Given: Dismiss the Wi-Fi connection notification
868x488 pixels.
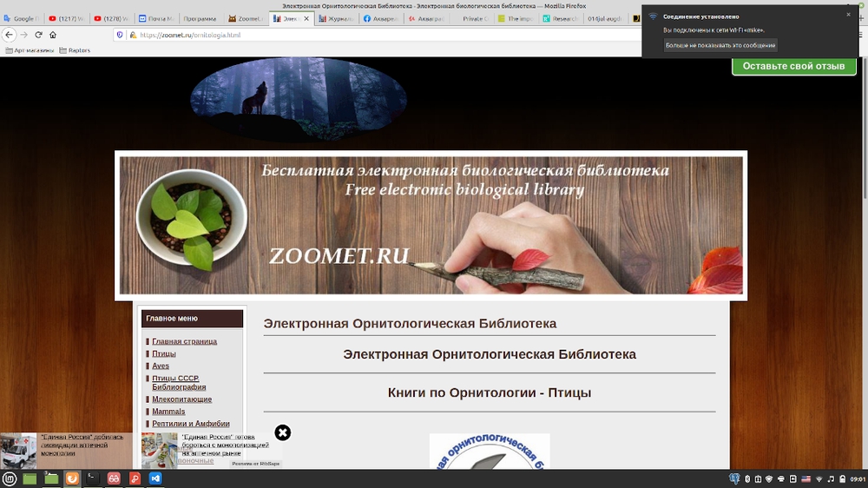Looking at the screenshot, I should 848,15.
